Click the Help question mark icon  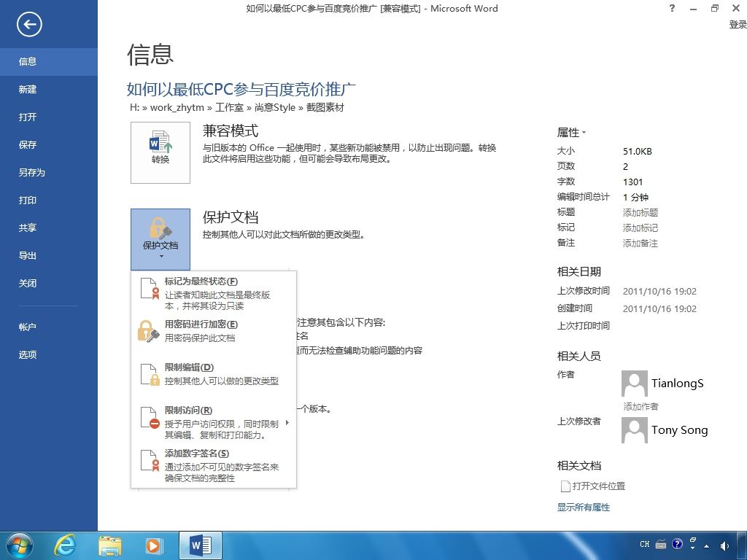point(672,8)
